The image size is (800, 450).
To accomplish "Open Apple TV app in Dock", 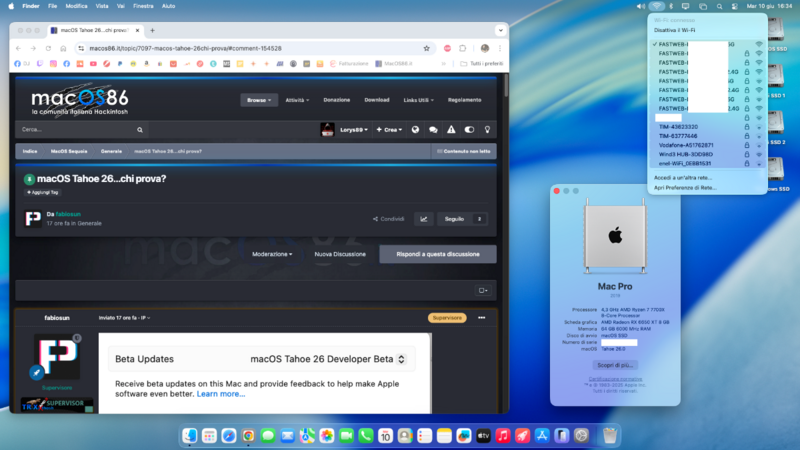I will coord(483,436).
